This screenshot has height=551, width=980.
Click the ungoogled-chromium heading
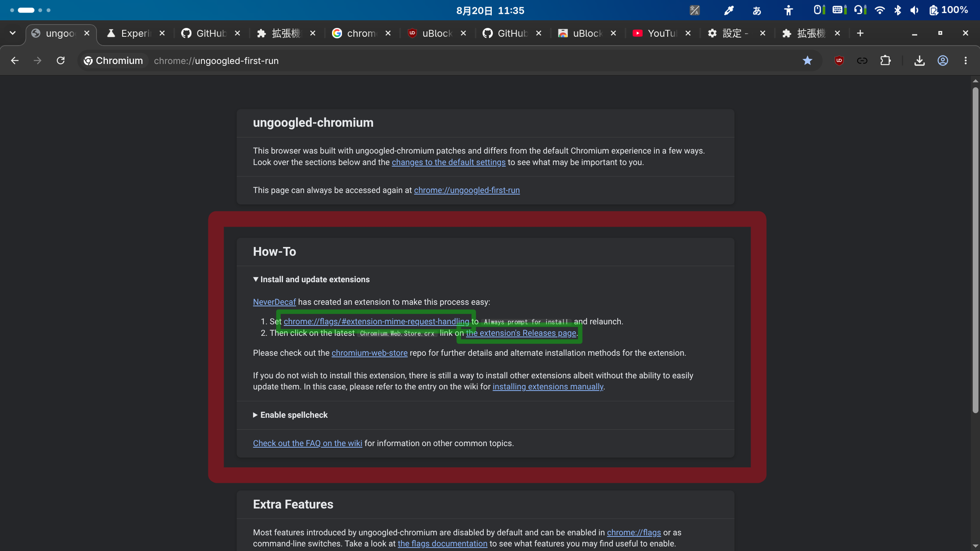pyautogui.click(x=313, y=123)
